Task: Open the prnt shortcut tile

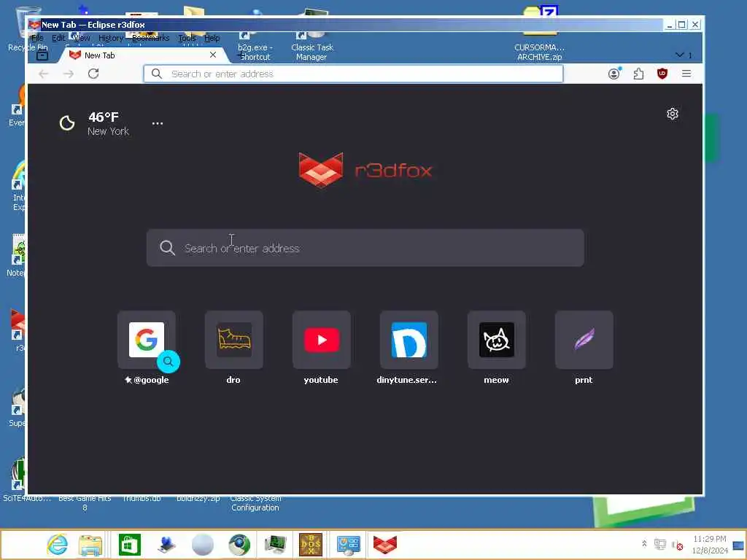Action: 584,340
